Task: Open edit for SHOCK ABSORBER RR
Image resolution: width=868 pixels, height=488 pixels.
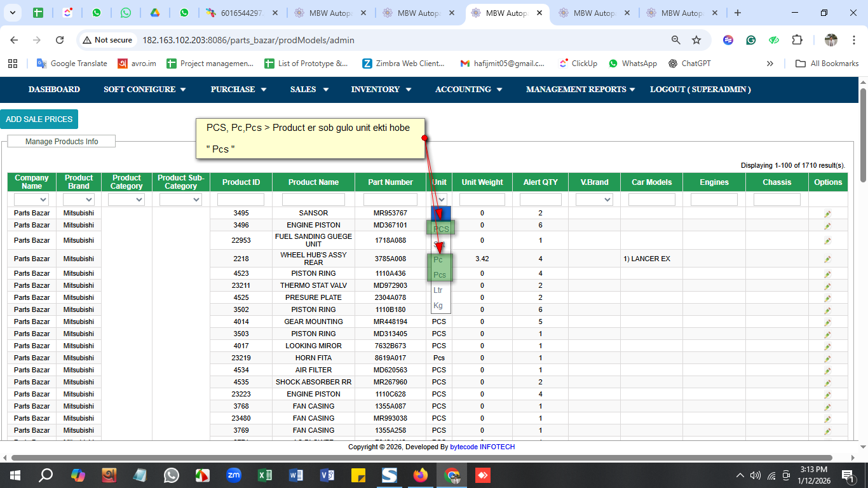Action: click(827, 383)
